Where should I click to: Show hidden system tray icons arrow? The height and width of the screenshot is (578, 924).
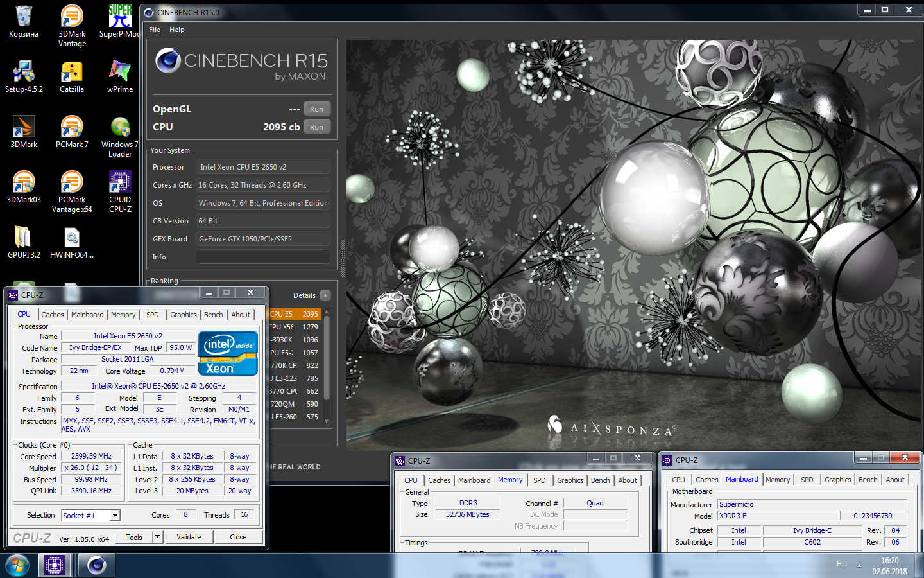[x=859, y=566]
